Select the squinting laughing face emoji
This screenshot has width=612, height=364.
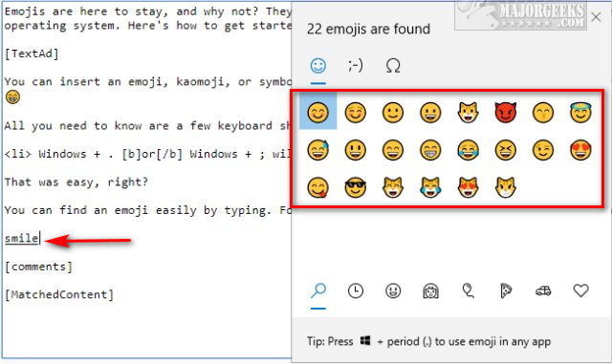(x=506, y=150)
